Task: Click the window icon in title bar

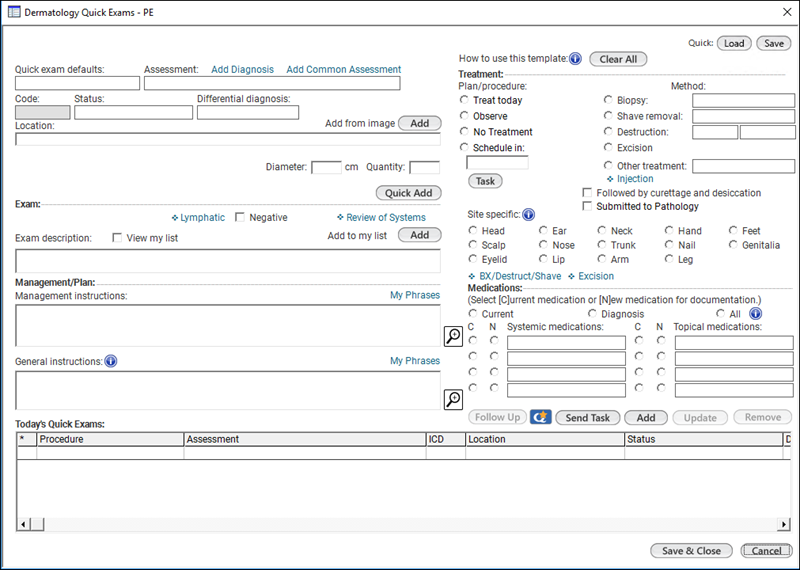Action: [x=14, y=12]
